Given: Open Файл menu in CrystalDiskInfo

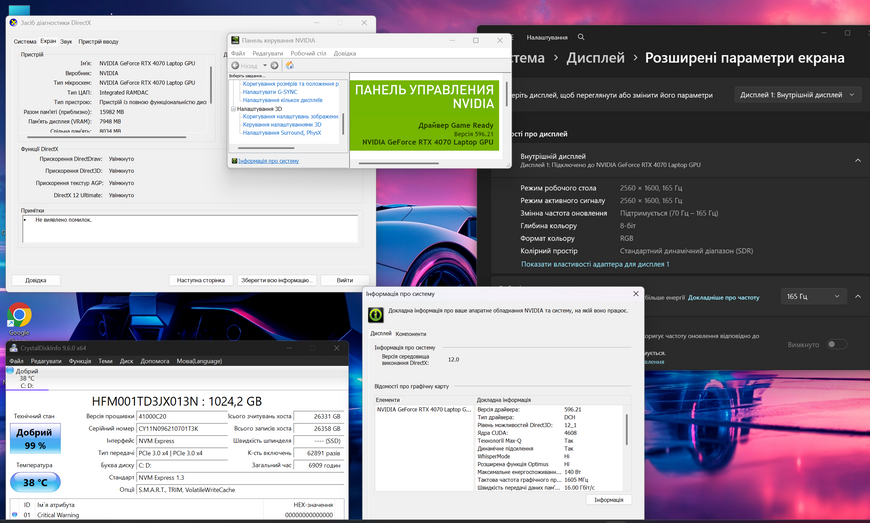Looking at the screenshot, I should point(16,361).
